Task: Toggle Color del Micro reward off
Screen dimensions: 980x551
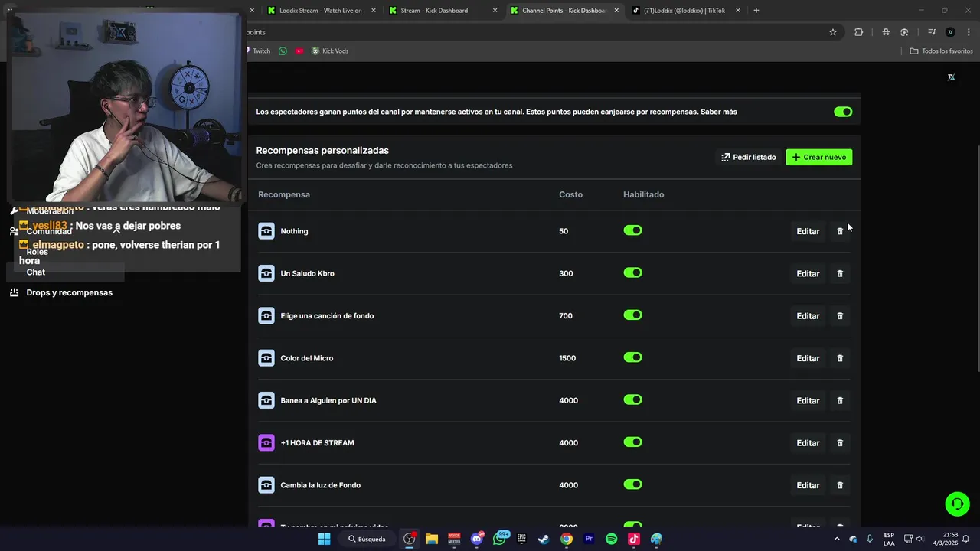Action: point(632,357)
